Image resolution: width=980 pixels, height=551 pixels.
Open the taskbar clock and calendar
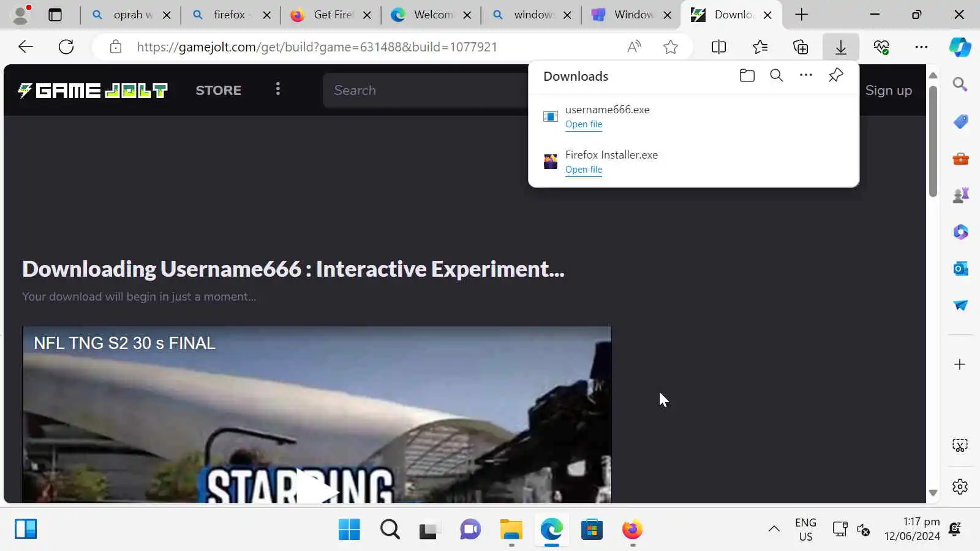[x=912, y=529]
